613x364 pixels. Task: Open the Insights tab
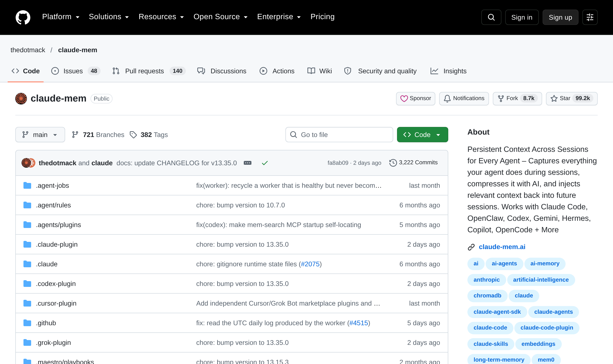click(x=448, y=71)
